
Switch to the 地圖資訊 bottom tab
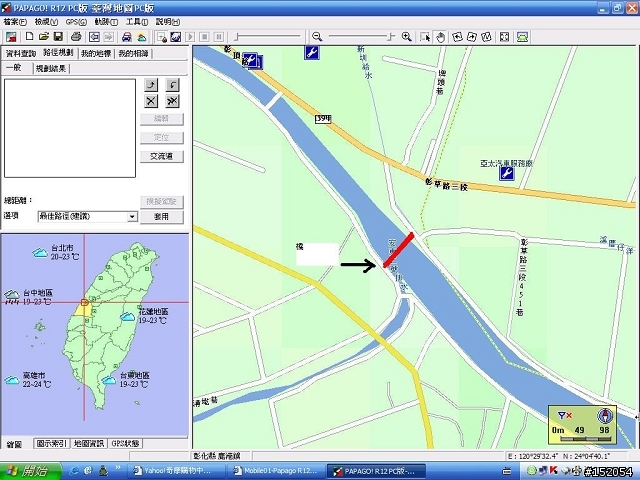pyautogui.click(x=89, y=444)
